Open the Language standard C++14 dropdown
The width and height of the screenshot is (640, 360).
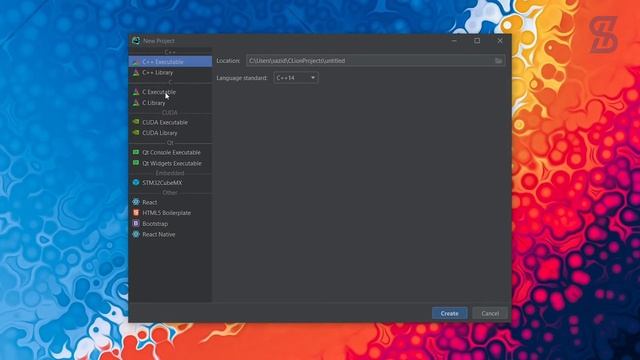click(x=296, y=78)
